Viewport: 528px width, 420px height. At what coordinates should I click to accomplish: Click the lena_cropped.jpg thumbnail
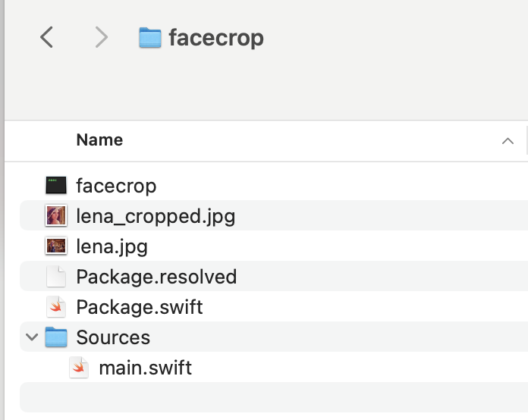(56, 216)
